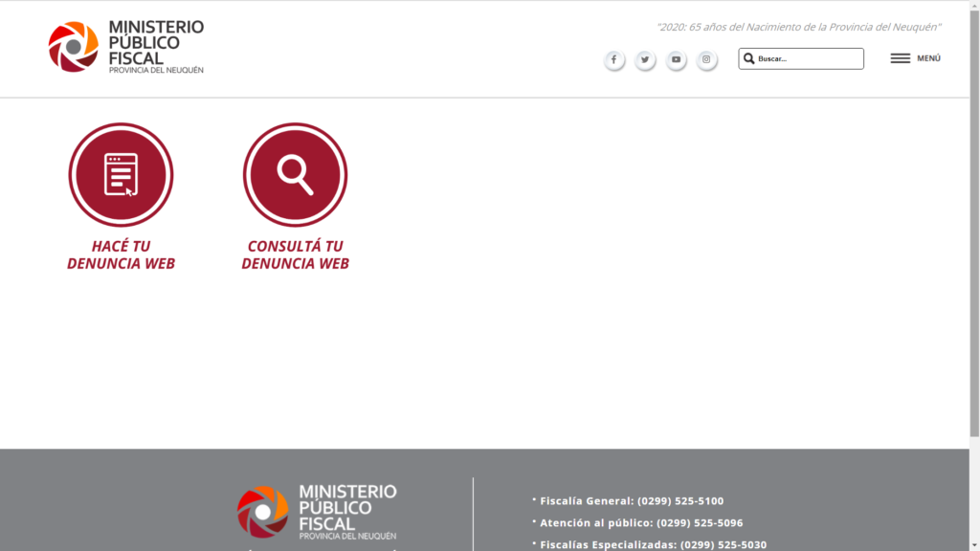Click the hamburger menu icon
This screenshot has height=551, width=980.
pos(900,58)
